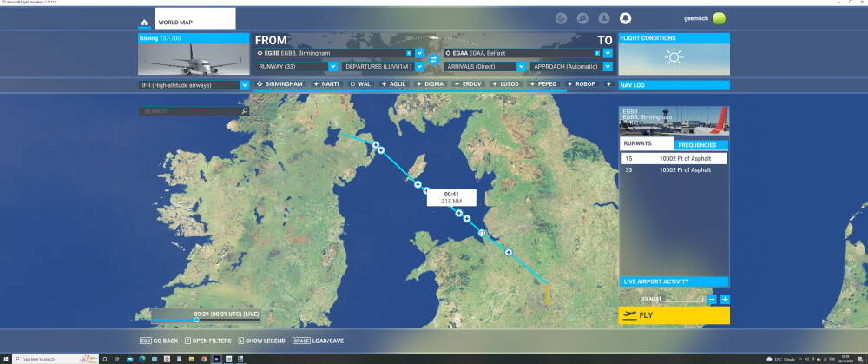The width and height of the screenshot is (868, 364).
Task: Expand LIVE AIRPORT ACTIVITY section
Action: pyautogui.click(x=674, y=281)
